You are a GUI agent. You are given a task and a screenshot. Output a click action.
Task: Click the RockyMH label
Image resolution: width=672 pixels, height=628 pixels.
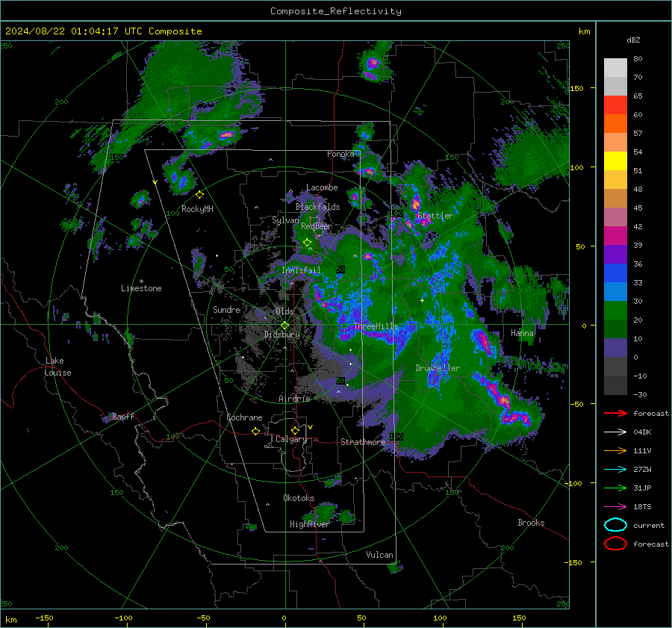[x=197, y=209]
